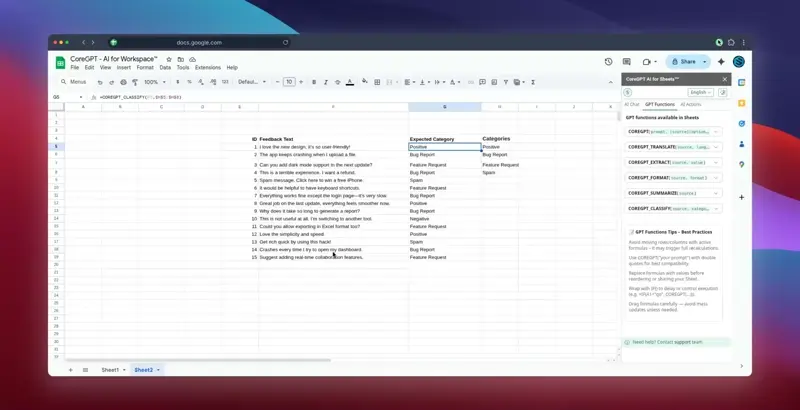Decrease font size with minus button
This screenshot has height=410, width=800.
tap(278, 82)
